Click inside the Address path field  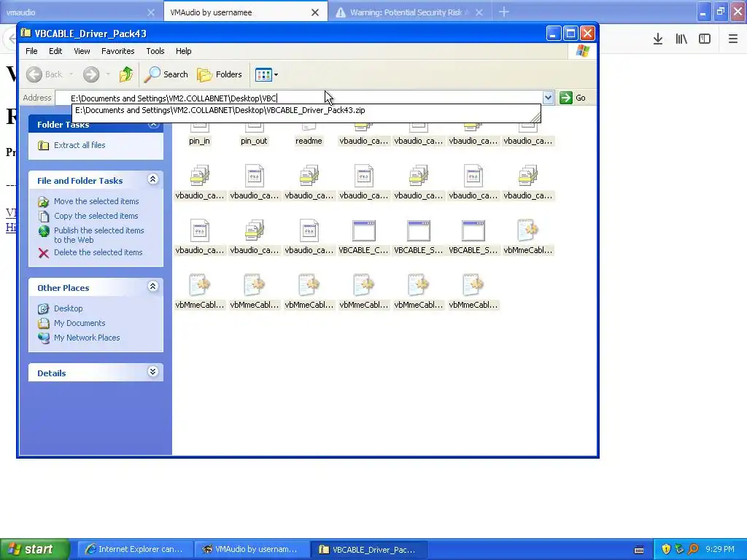point(298,98)
